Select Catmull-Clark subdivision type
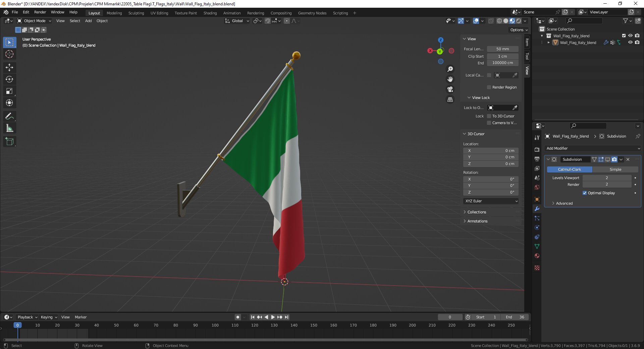Viewport: 644px width, 349px height. [x=570, y=169]
